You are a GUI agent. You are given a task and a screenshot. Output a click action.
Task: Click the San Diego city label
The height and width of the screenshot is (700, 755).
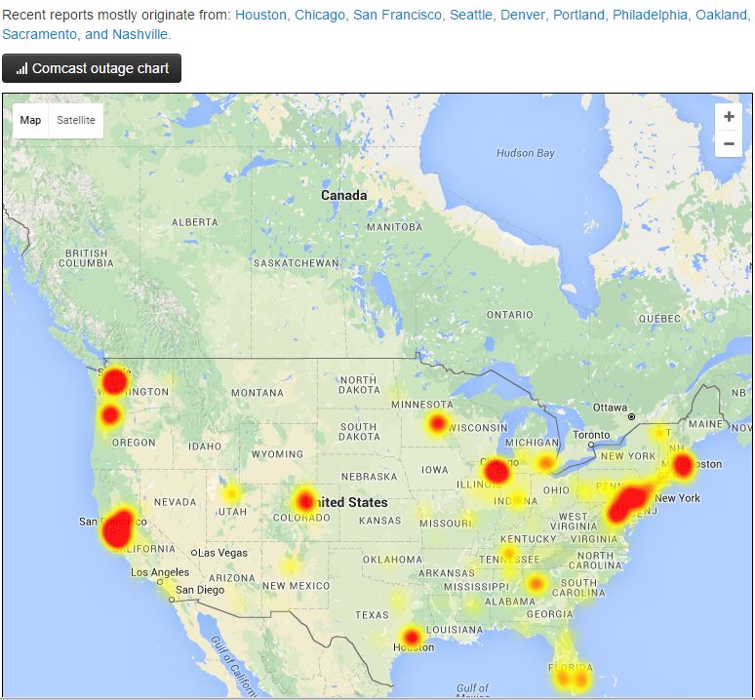pos(200,590)
